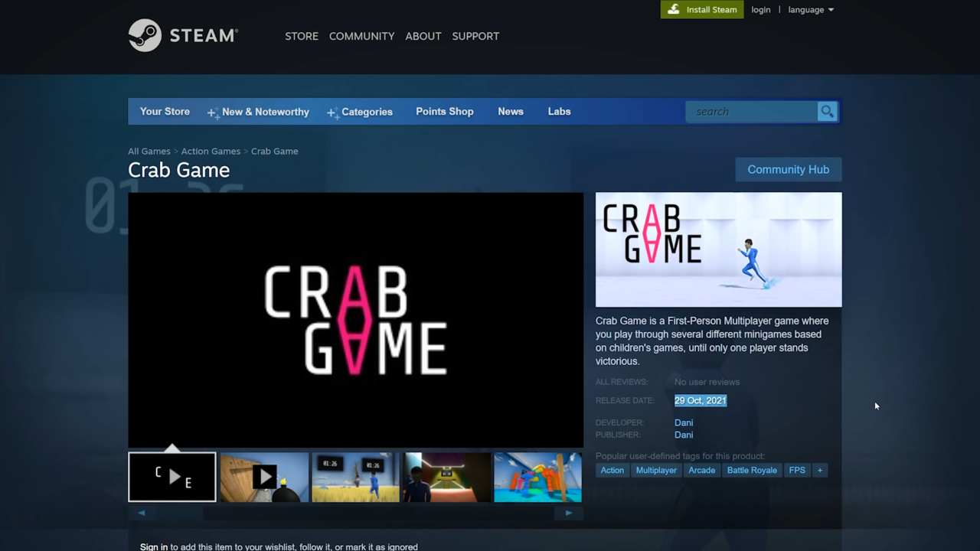980x551 pixels.
Task: Open the language dropdown
Action: 811,10
